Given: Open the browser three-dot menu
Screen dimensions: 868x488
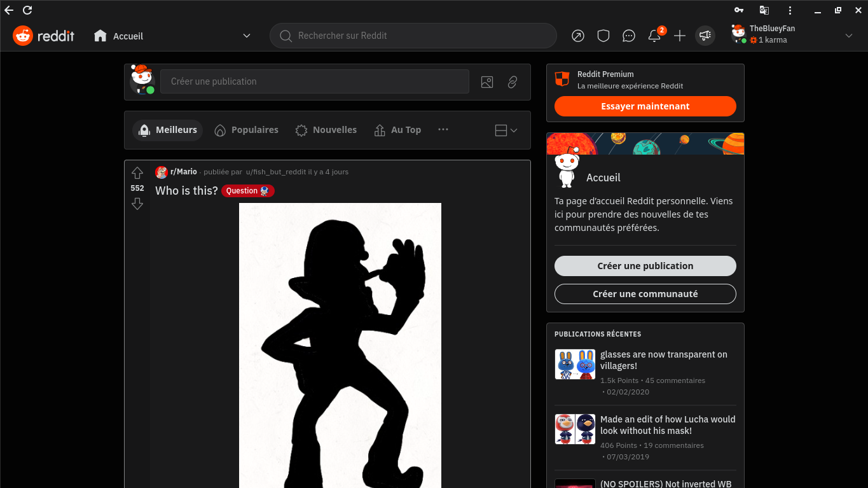Looking at the screenshot, I should pos(790,10).
